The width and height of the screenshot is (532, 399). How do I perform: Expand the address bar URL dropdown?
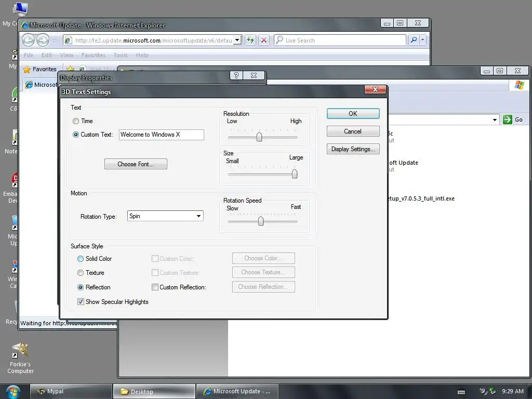point(237,41)
